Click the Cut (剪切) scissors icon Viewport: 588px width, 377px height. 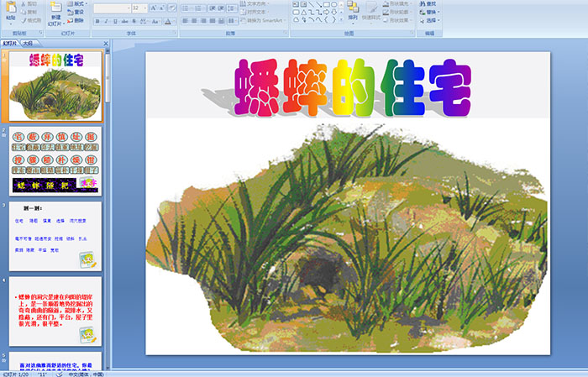pyautogui.click(x=24, y=3)
